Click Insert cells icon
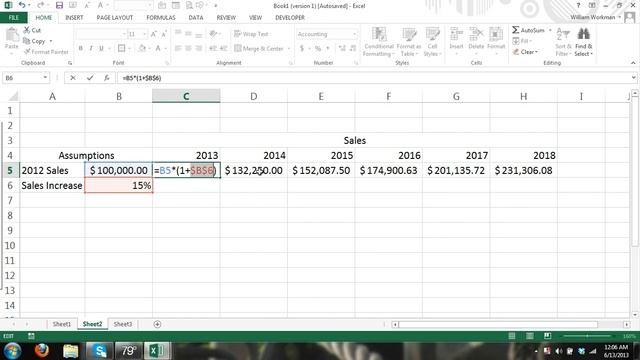Viewport: 640px width, 360px height. pyautogui.click(x=456, y=35)
